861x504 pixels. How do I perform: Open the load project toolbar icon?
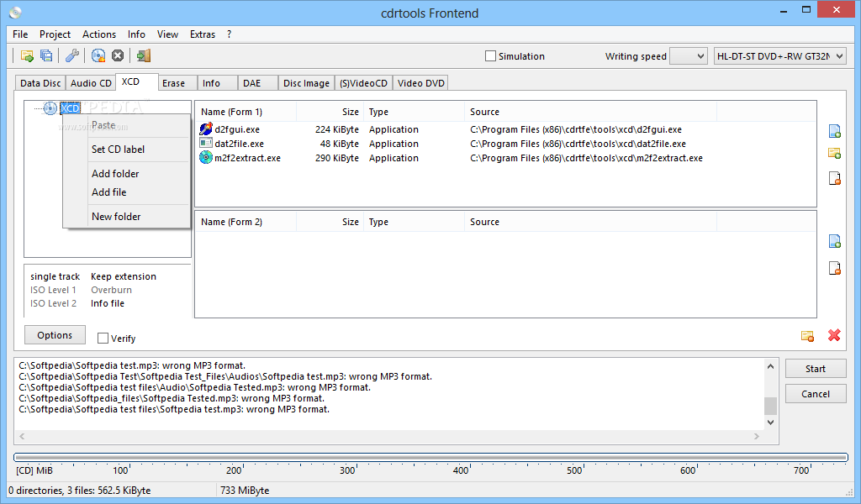[26, 55]
